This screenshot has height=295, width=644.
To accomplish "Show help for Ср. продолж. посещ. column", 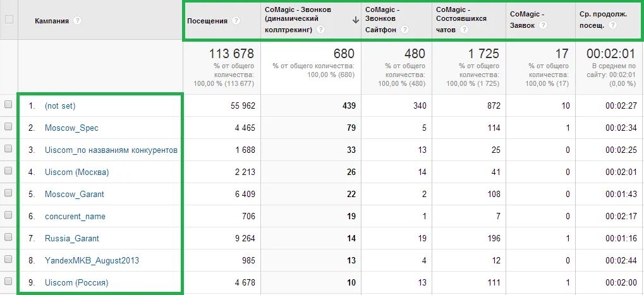I will click(x=613, y=25).
